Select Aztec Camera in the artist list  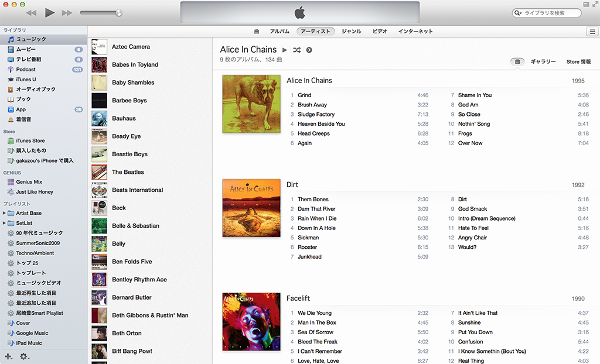tap(150, 47)
